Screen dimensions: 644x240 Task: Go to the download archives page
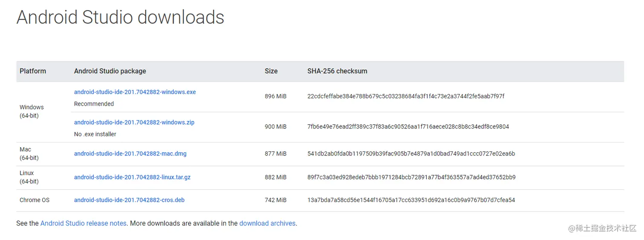click(x=267, y=223)
